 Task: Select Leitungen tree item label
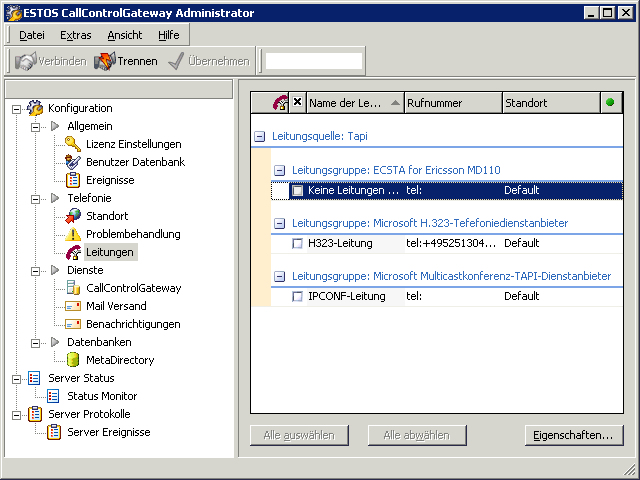coord(110,252)
